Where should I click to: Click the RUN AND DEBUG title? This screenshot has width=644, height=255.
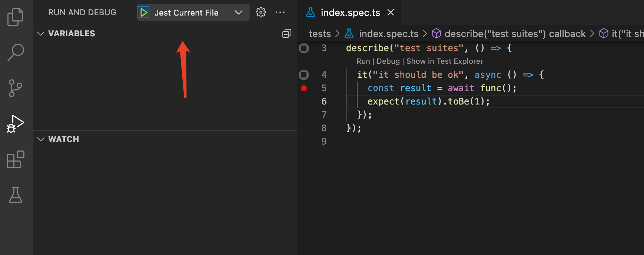point(82,13)
